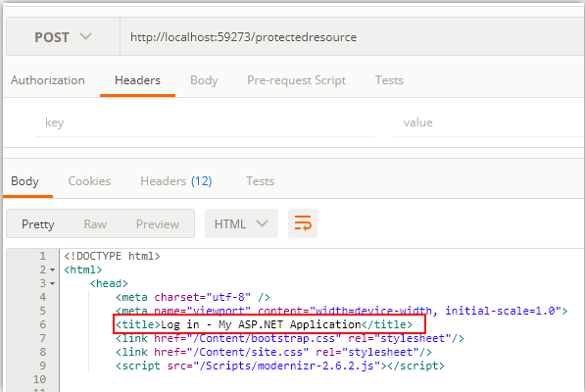Click the header key input field
585x392 pixels.
(205, 122)
